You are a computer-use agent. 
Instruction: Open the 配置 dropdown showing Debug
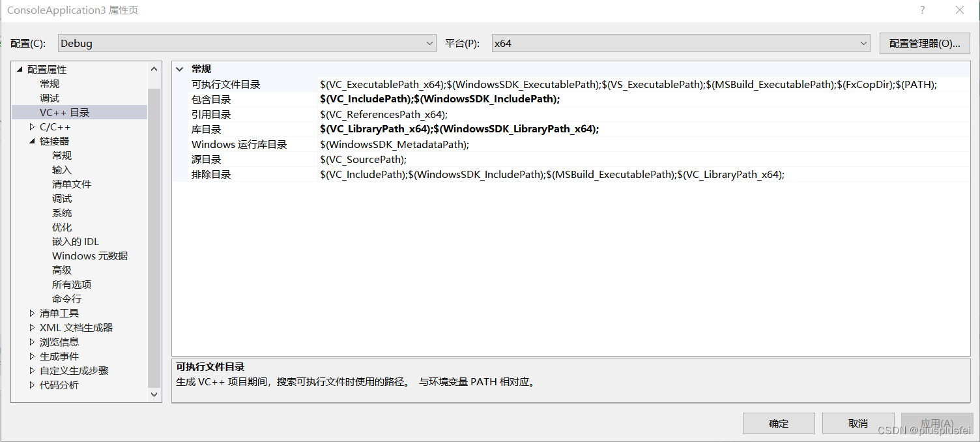pyautogui.click(x=429, y=43)
